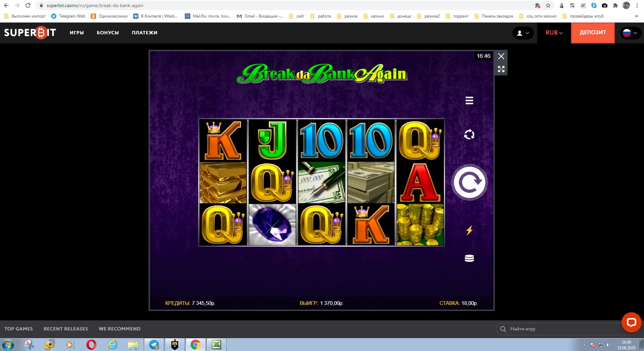644x351 pixels.
Task: Click the green J symbol on reel two
Action: point(272,141)
